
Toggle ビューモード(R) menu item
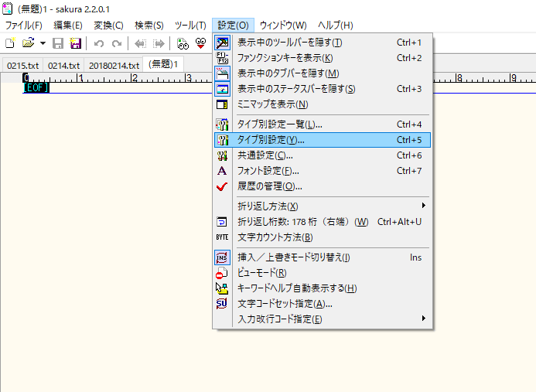coord(323,273)
